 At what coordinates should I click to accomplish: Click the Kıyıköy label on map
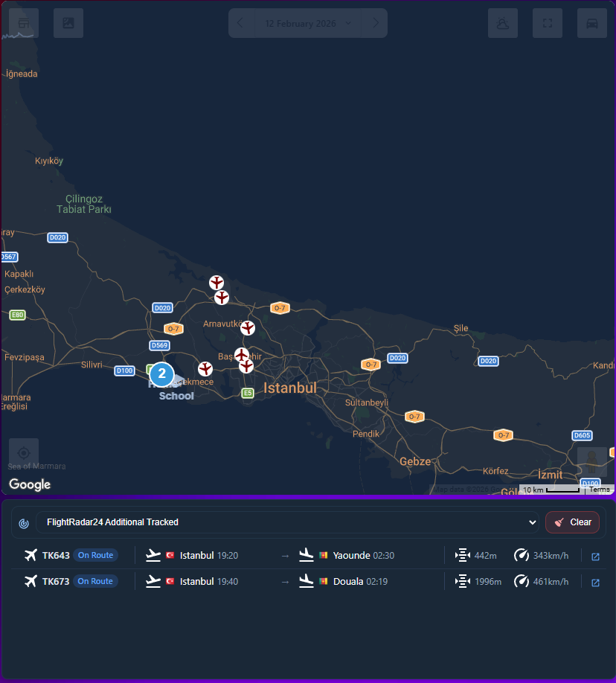(49, 161)
